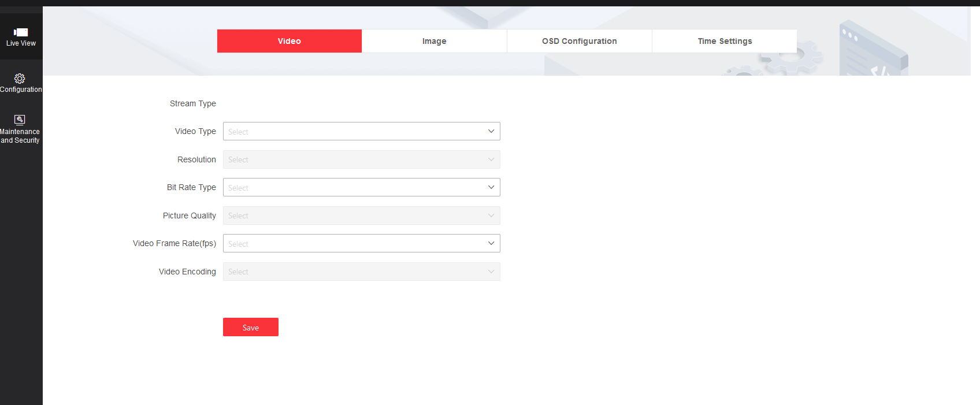This screenshot has height=405, width=980.
Task: Open the Configuration gear icon
Action: coord(20,79)
